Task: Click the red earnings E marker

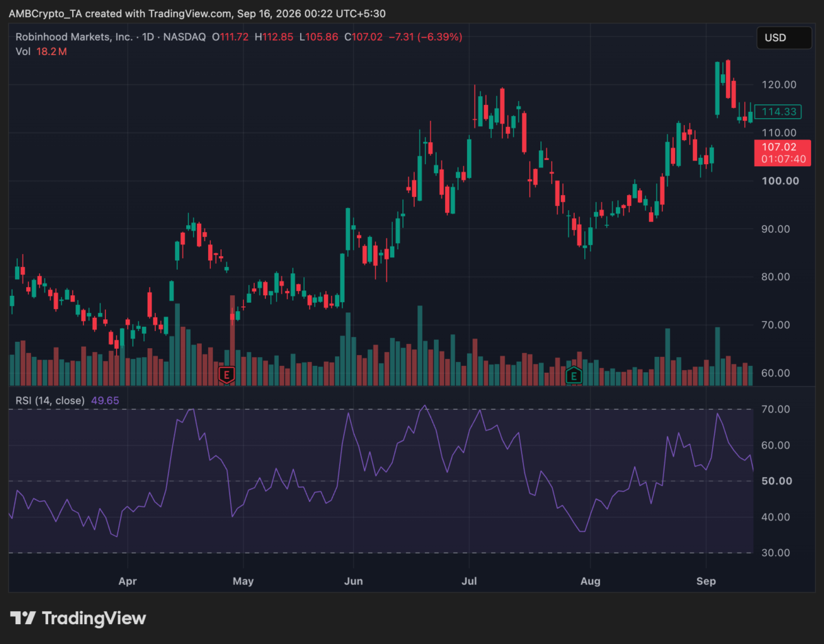Action: tap(226, 374)
